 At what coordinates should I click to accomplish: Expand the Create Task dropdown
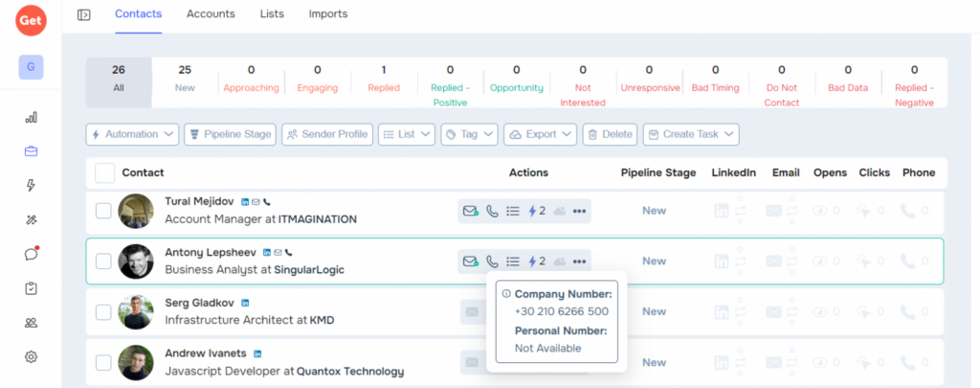[690, 135]
